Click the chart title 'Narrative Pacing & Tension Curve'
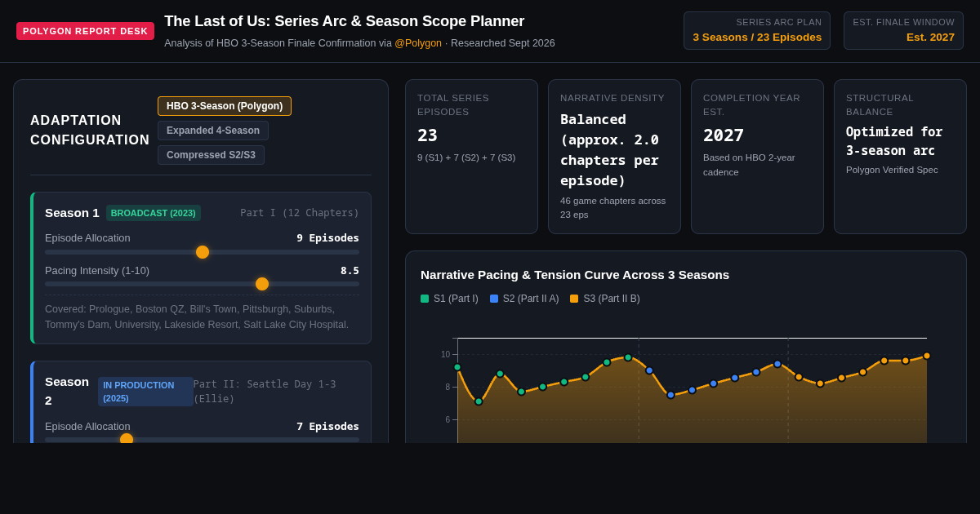Screen dimensions: 980x514 [x=575, y=274]
